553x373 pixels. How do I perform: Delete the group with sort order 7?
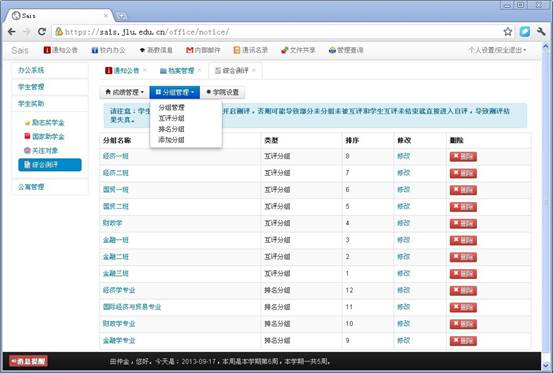[x=463, y=173]
